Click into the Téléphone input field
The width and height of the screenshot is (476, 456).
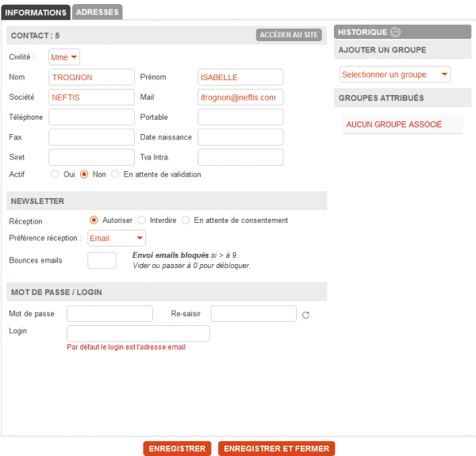(91, 117)
